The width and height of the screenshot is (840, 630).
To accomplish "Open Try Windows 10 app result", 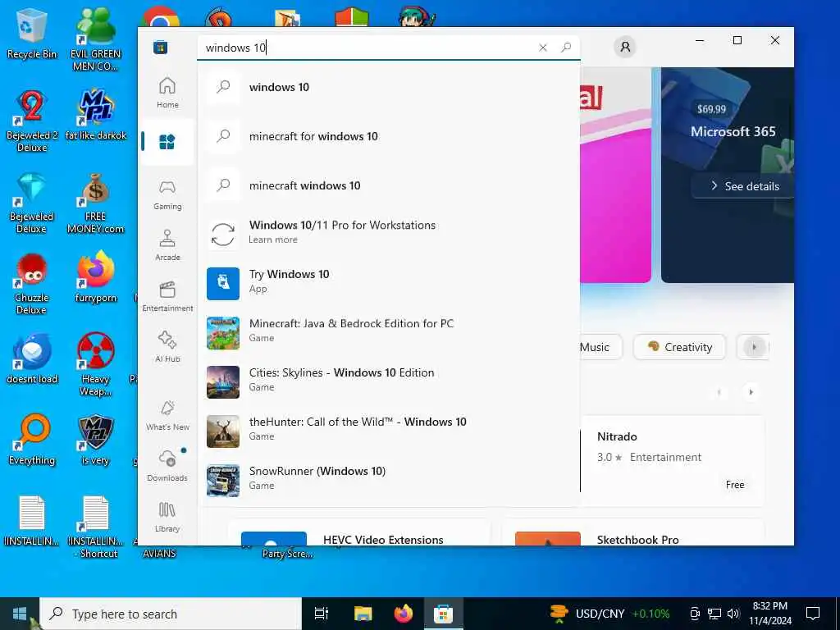I will pos(390,282).
